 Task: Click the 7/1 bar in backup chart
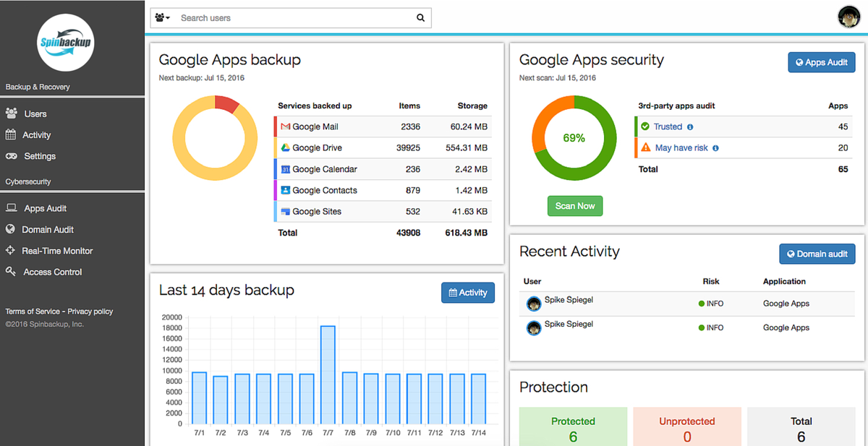199,398
